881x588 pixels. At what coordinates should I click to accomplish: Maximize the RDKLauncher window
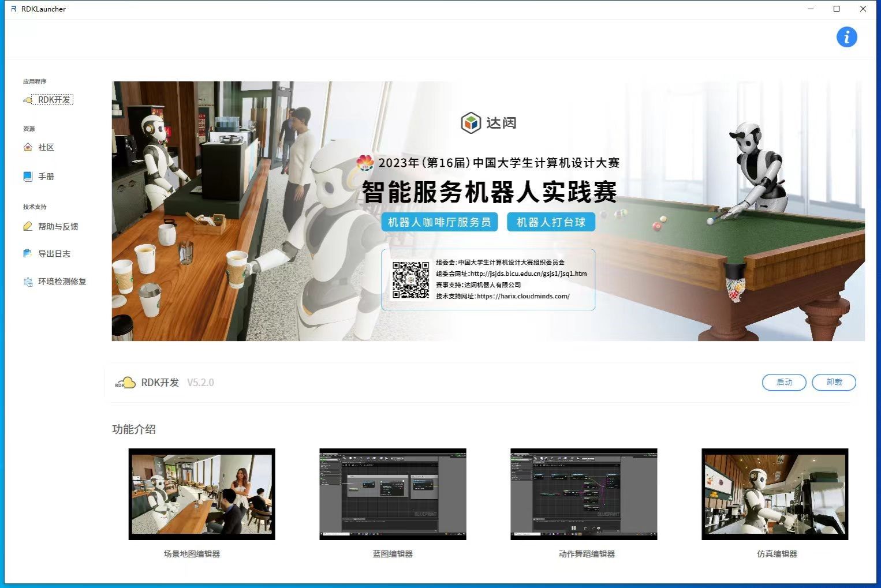coord(837,9)
